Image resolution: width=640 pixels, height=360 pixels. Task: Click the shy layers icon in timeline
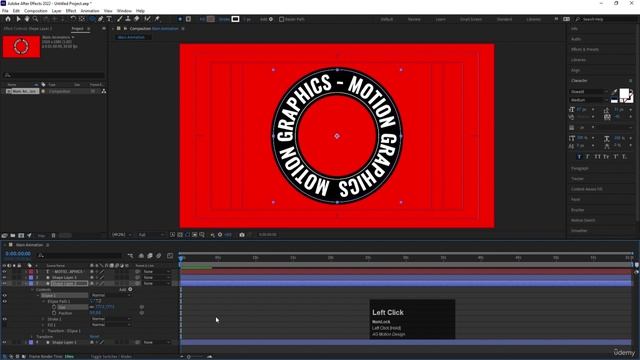(x=141, y=256)
